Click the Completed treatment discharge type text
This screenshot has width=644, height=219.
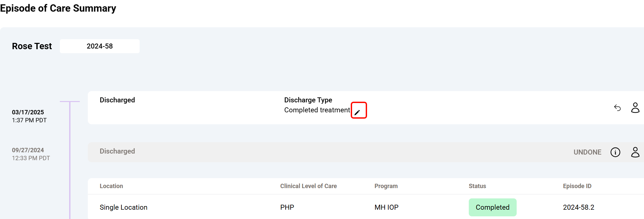point(317,110)
